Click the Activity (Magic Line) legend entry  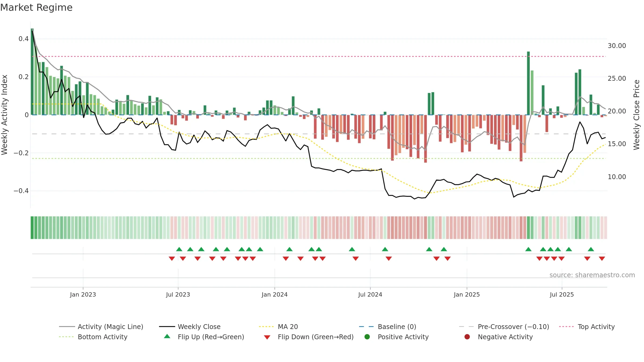coord(101,327)
